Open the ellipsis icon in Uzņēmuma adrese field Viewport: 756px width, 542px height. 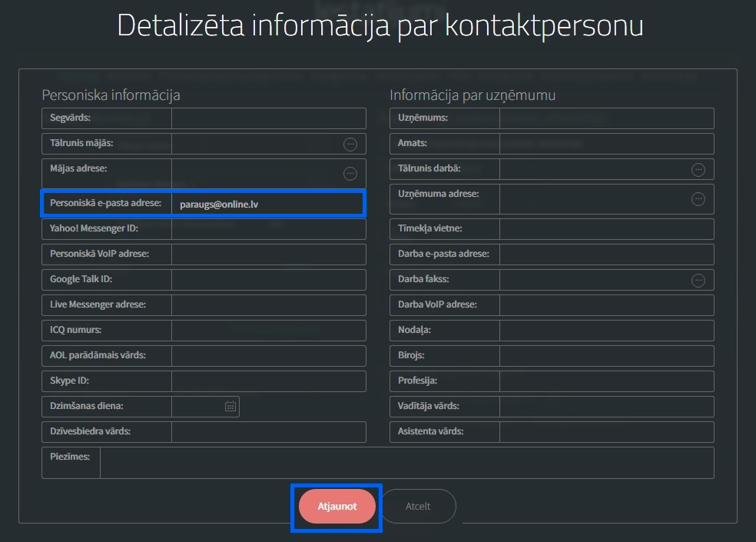pyautogui.click(x=698, y=199)
